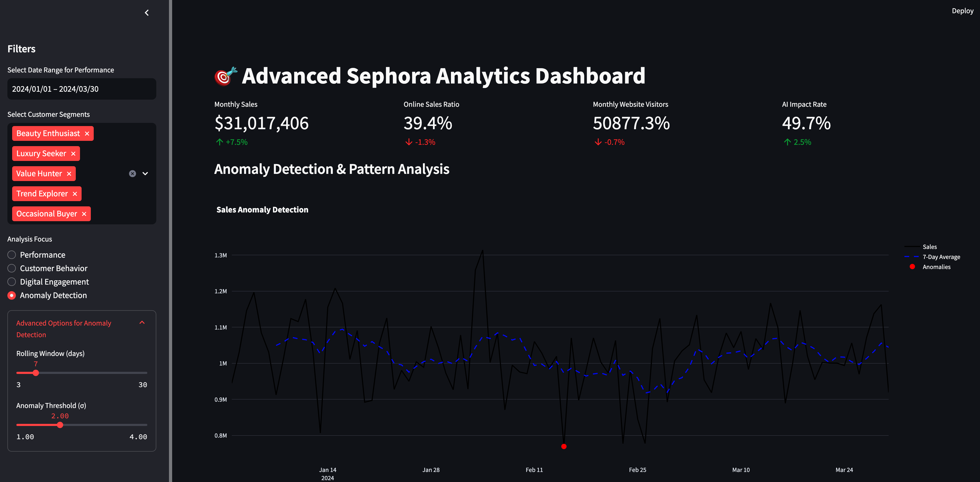This screenshot has width=980, height=482.
Task: Click the red anomaly point on the chart
Action: coord(564,447)
